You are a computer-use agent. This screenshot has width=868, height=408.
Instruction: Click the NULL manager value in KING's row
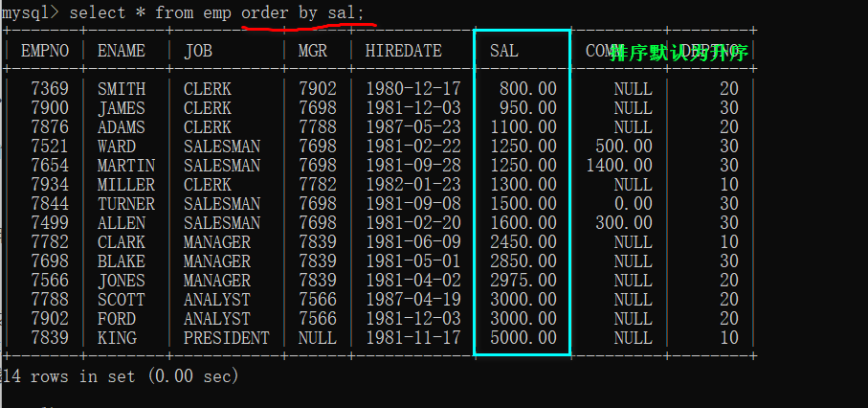coord(317,337)
